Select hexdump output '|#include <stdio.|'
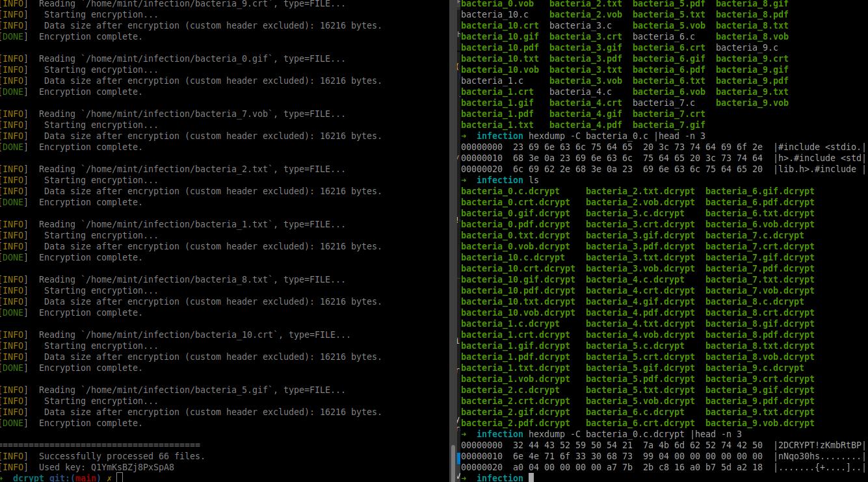 click(x=820, y=147)
